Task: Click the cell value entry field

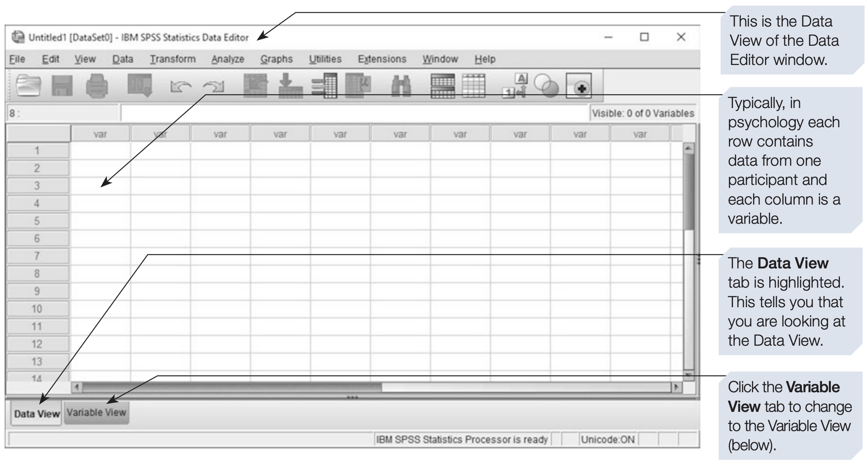Action: point(354,113)
